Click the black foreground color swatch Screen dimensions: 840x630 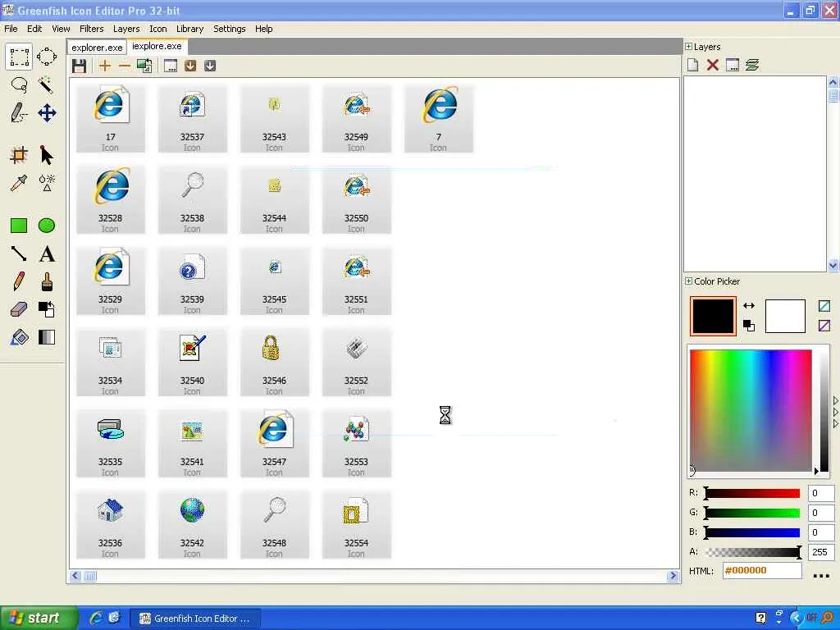click(x=713, y=316)
